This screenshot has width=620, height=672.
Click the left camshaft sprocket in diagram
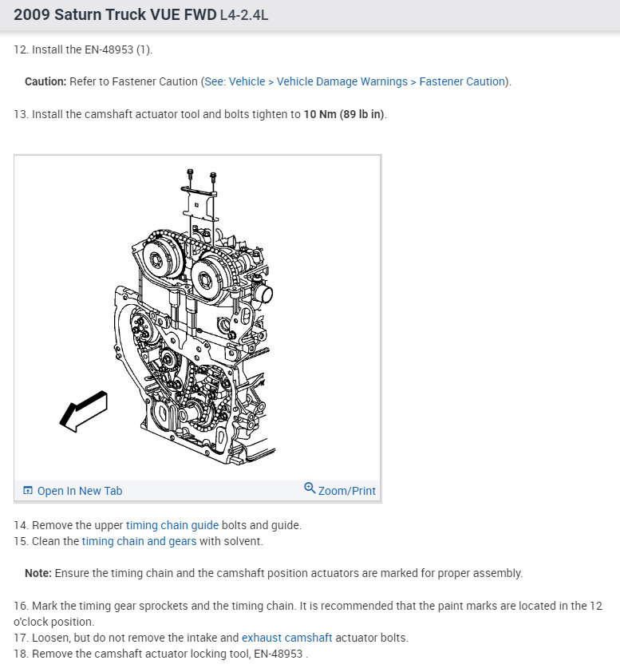click(x=162, y=259)
